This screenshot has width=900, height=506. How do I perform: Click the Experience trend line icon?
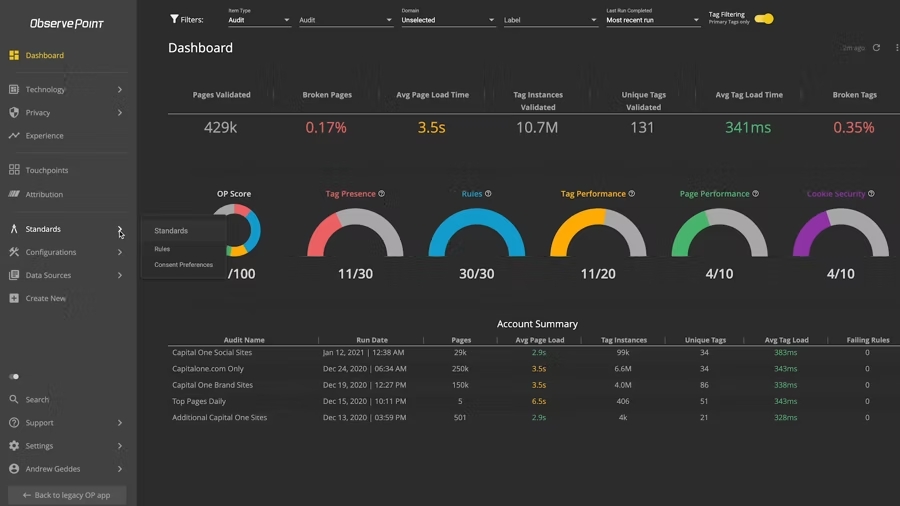(x=14, y=135)
